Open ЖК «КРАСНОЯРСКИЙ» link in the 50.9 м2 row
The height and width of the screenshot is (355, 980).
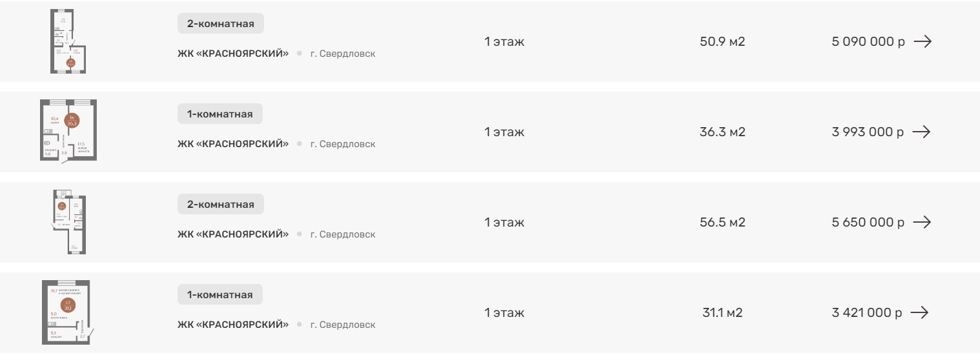233,54
